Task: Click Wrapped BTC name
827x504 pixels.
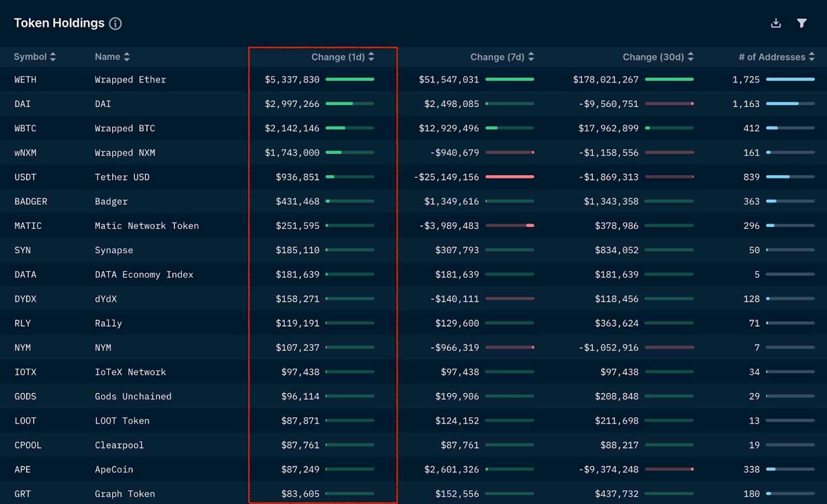Action: click(x=125, y=128)
